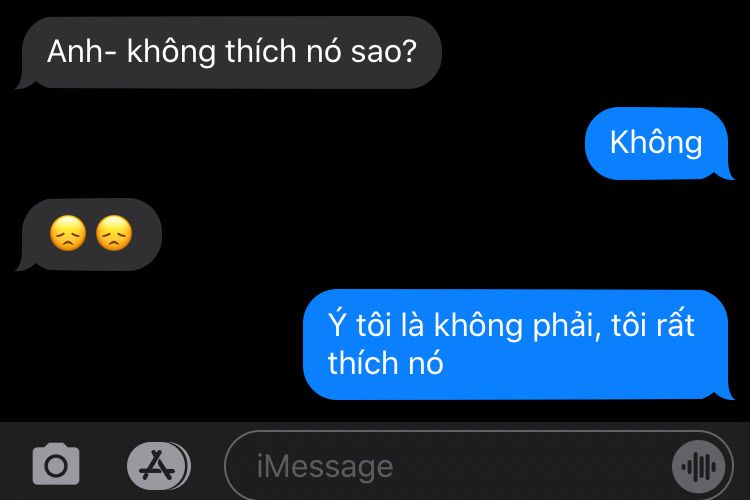Click the left pensive face emoji
The width and height of the screenshot is (750, 500).
coord(68,233)
